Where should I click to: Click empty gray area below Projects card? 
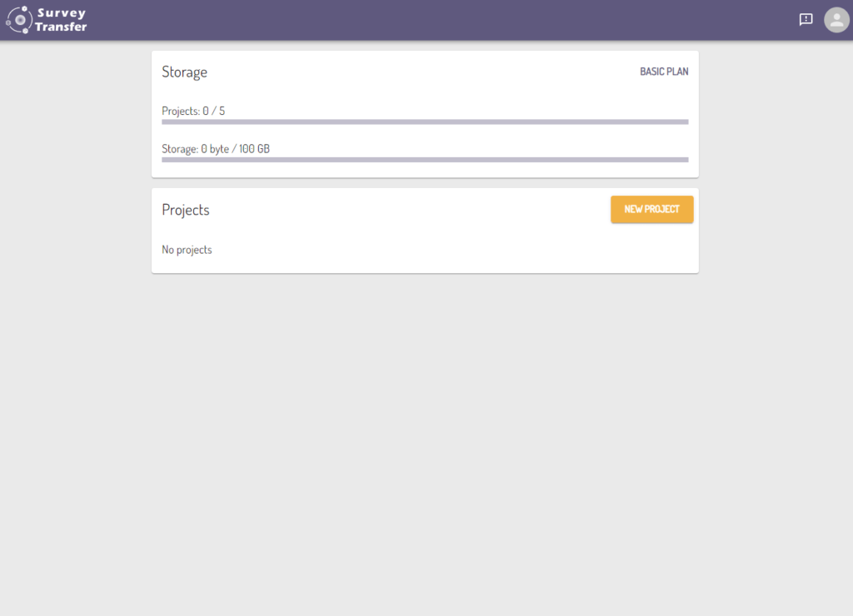425,435
